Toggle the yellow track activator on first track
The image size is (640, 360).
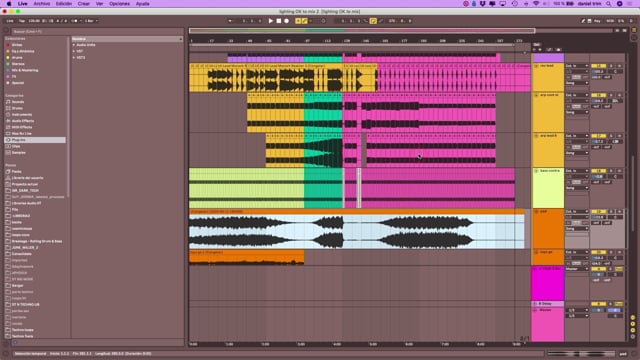coord(598,66)
